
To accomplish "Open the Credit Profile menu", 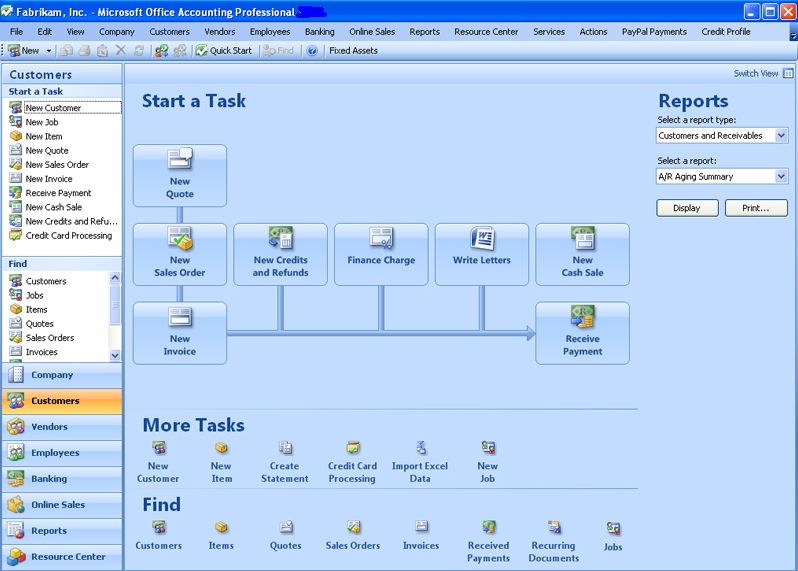I will pos(726,32).
